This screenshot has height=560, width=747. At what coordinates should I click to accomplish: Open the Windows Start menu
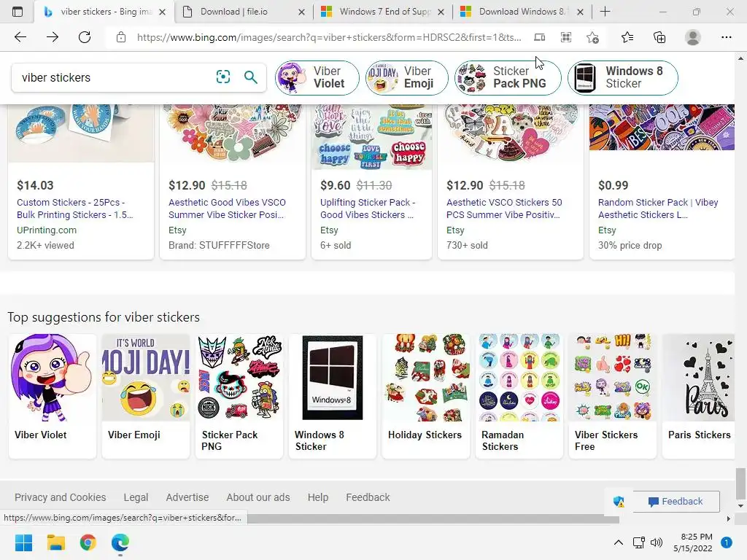(x=23, y=542)
